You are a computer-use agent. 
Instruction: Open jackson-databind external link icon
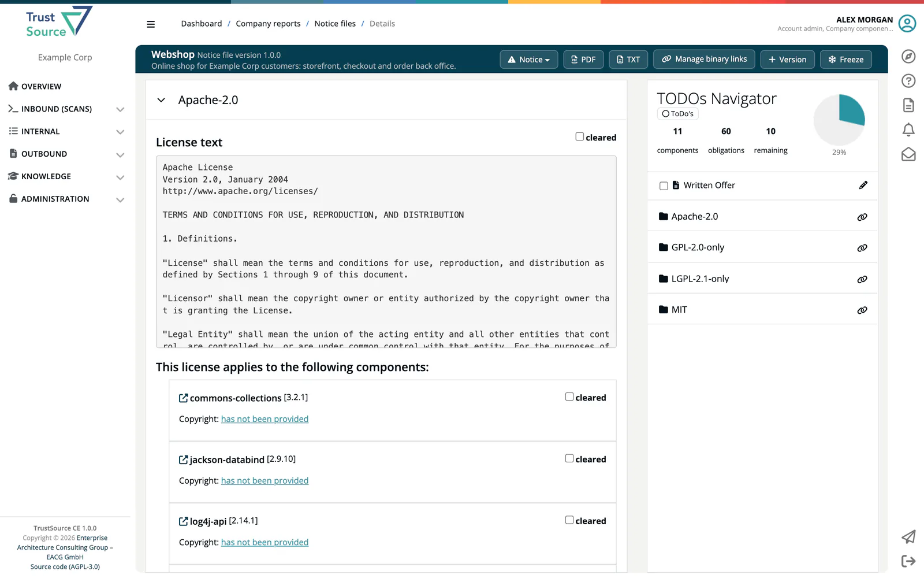pos(183,460)
